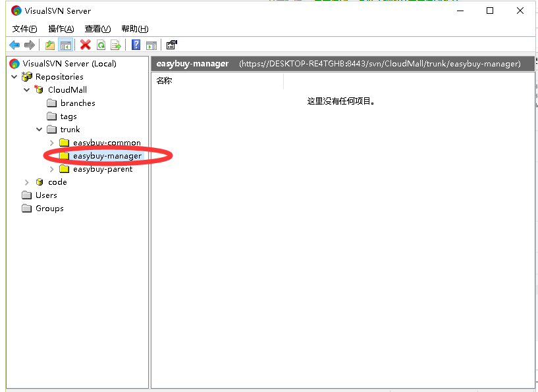
Task: Expand the easybuy-parent folder
Action: pos(52,169)
